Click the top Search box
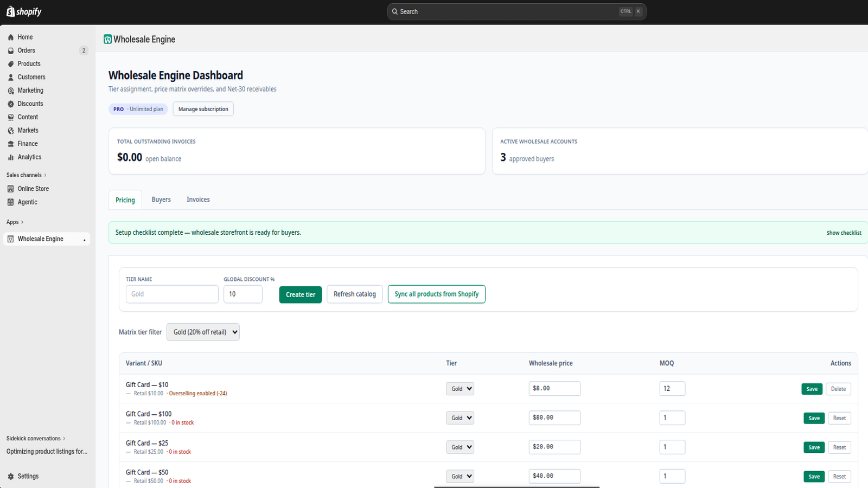This screenshot has height=488, width=868. point(516,11)
